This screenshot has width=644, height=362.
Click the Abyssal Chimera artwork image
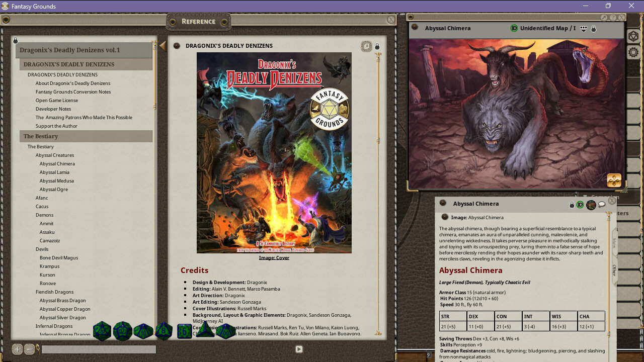516,114
